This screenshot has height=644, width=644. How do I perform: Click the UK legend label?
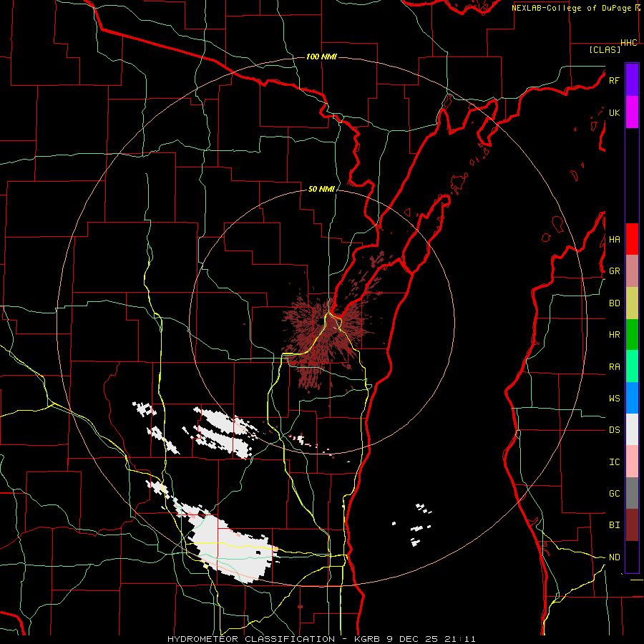click(615, 112)
